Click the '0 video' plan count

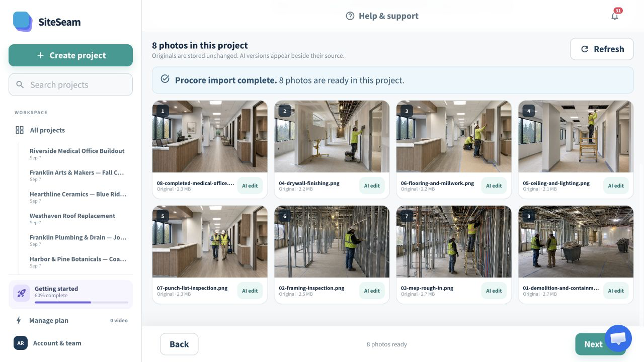[x=119, y=320]
